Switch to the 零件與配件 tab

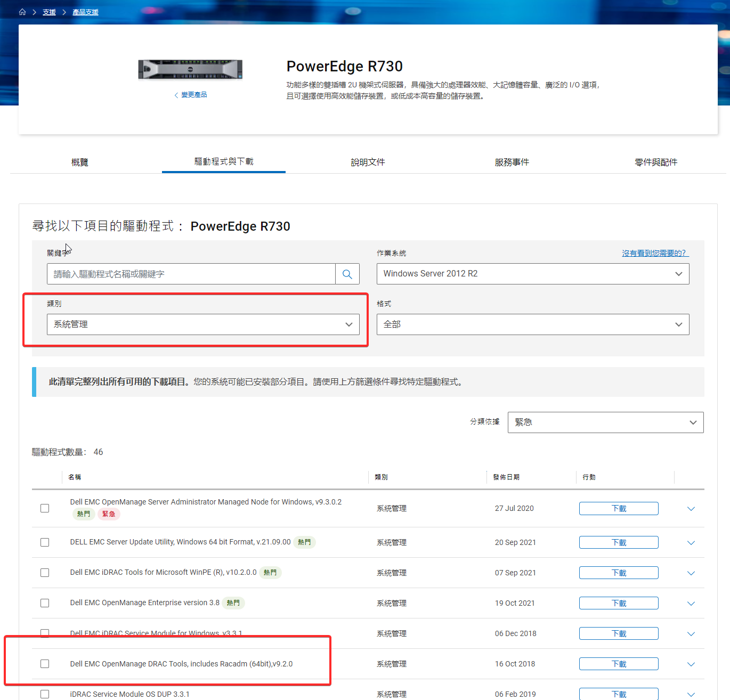(x=655, y=162)
